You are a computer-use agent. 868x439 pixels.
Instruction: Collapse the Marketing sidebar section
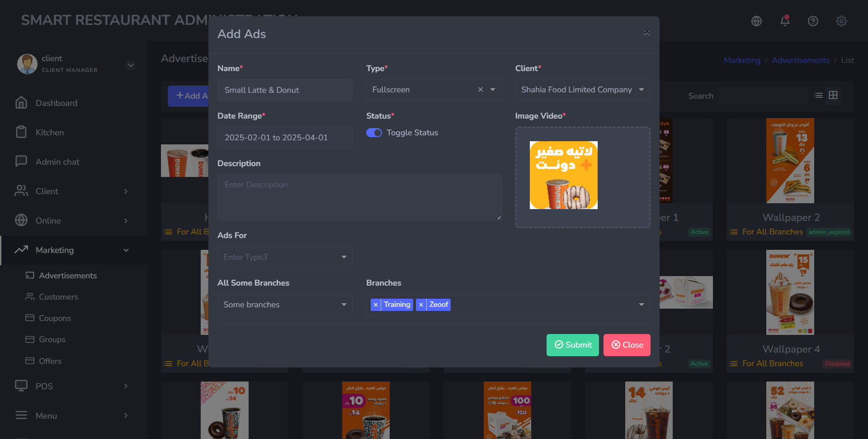pyautogui.click(x=126, y=250)
